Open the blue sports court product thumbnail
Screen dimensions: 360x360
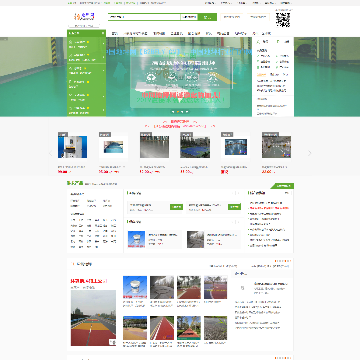tap(195, 147)
